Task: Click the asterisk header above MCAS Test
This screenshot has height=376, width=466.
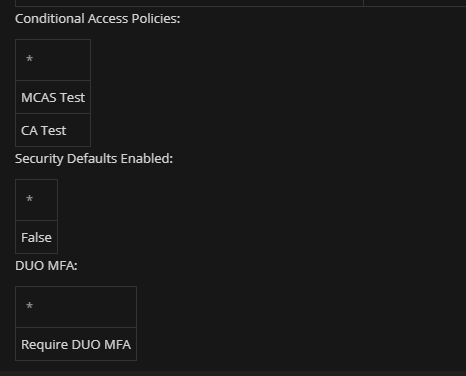Action: (x=53, y=60)
